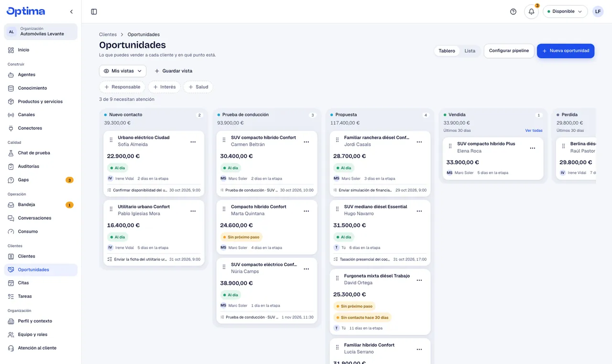Add an Interés filter chip
The width and height of the screenshot is (612, 364).
point(164,87)
